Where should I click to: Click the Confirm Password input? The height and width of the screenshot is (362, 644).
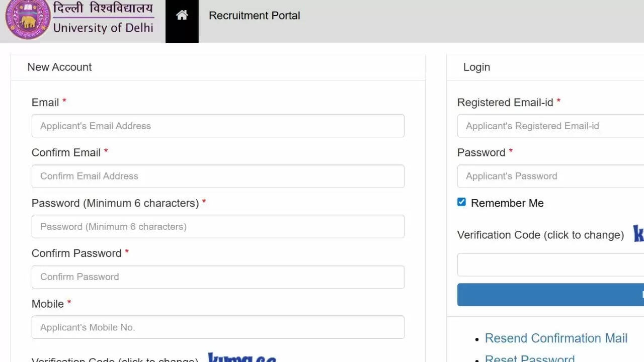218,277
